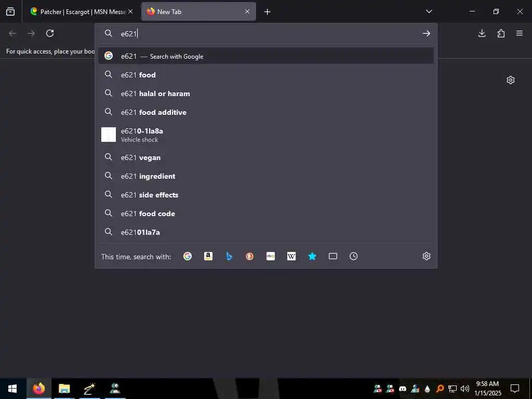Click Discord icon in system tray

(x=403, y=389)
